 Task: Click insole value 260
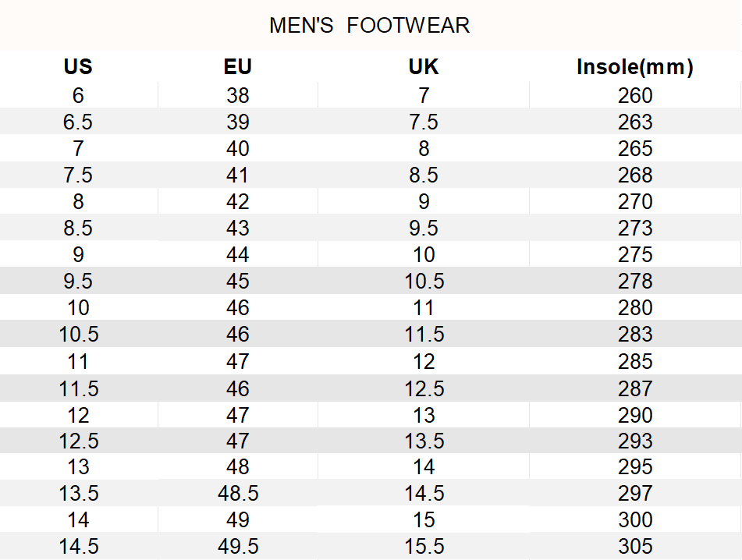(635, 96)
